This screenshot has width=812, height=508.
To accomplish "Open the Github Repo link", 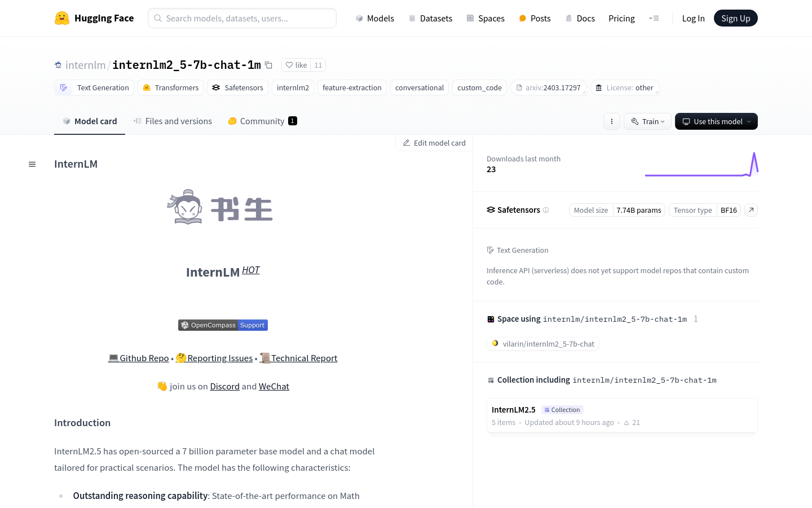I will coord(139,358).
